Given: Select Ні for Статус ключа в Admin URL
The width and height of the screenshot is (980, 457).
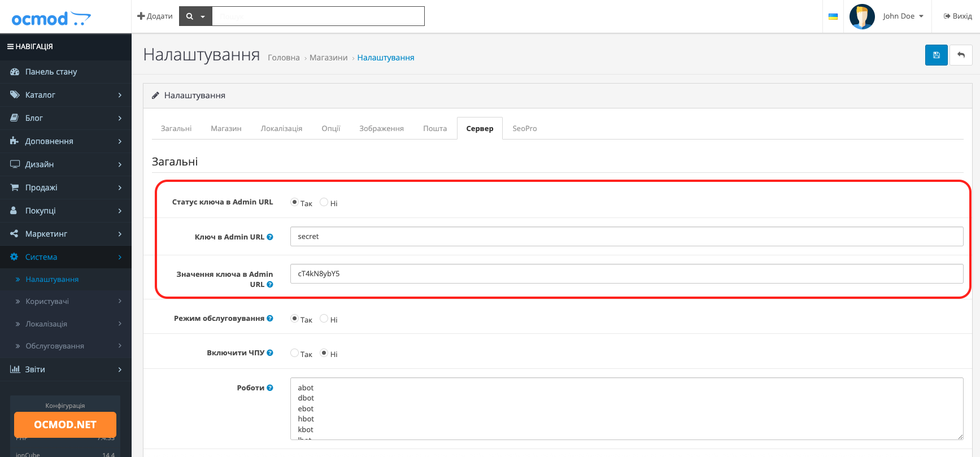Looking at the screenshot, I should pyautogui.click(x=324, y=202).
